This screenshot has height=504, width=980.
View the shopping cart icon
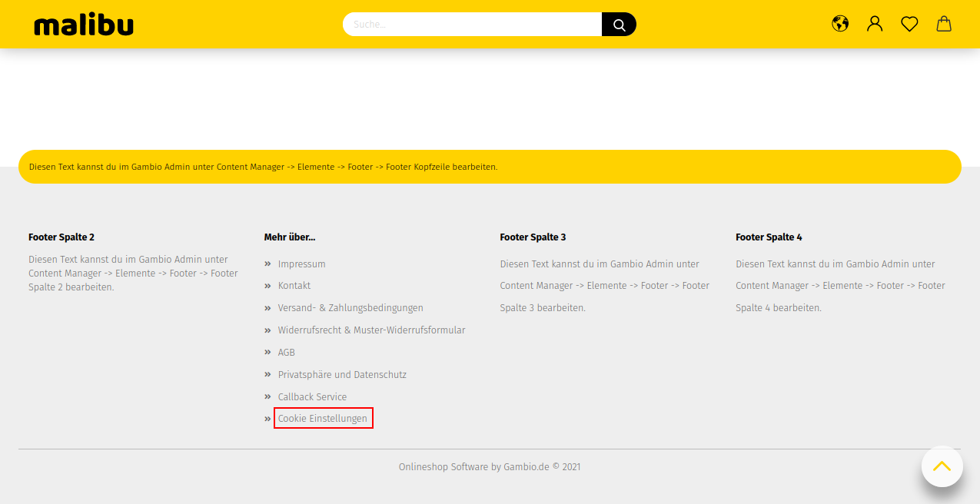(x=943, y=24)
